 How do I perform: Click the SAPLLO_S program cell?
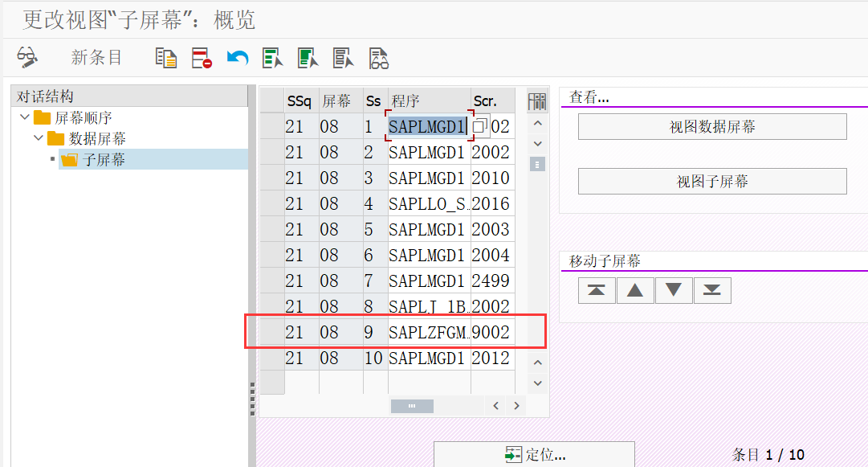(429, 203)
